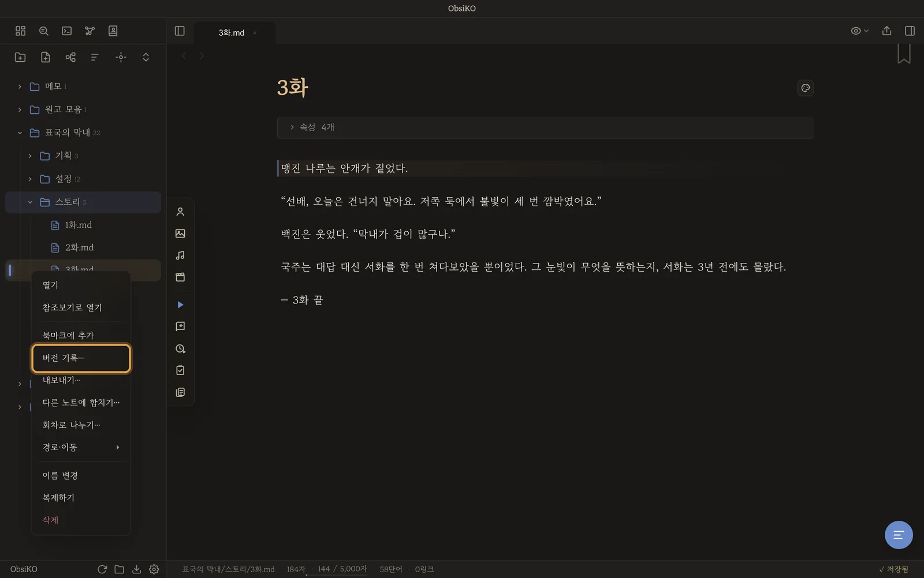This screenshot has width=924, height=578.
Task: Toggle the left sidebar panel
Action: [180, 31]
